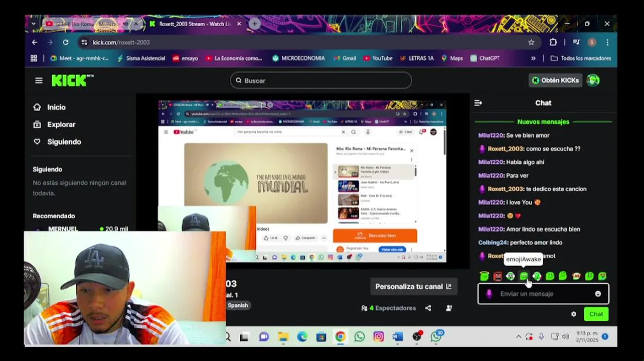Focus the Buscar search field
Image resolution: width=644 pixels, height=361 pixels.
pyautogui.click(x=321, y=80)
